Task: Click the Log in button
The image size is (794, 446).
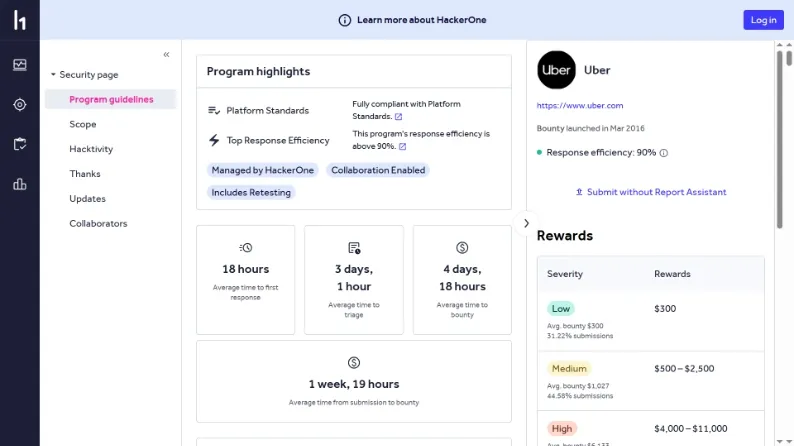Action: click(x=763, y=20)
